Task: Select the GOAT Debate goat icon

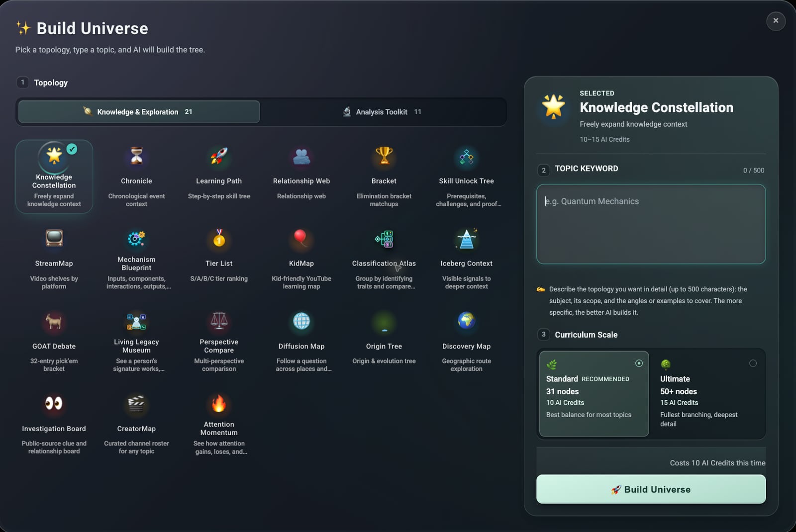Action: tap(54, 321)
